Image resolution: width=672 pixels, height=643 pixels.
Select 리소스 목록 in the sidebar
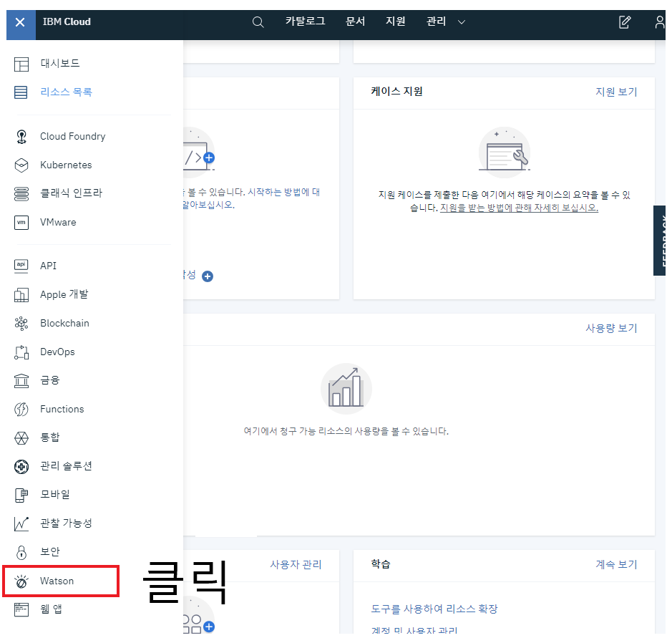pos(66,92)
